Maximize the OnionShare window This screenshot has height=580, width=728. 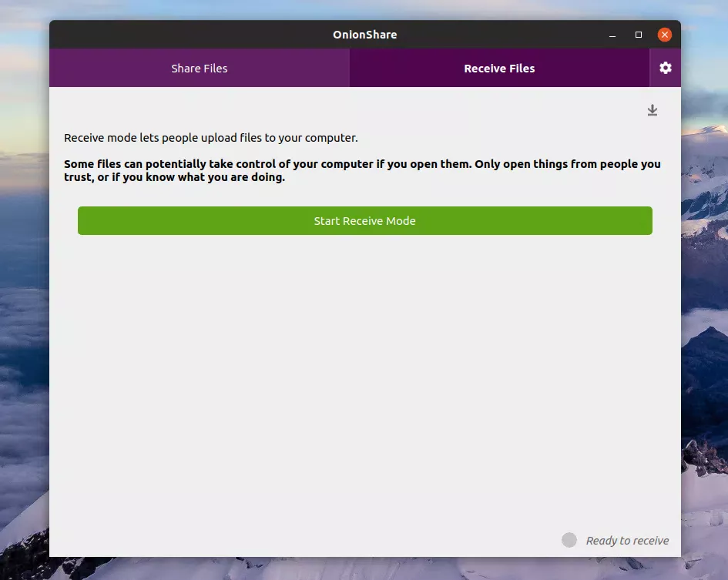tap(639, 35)
